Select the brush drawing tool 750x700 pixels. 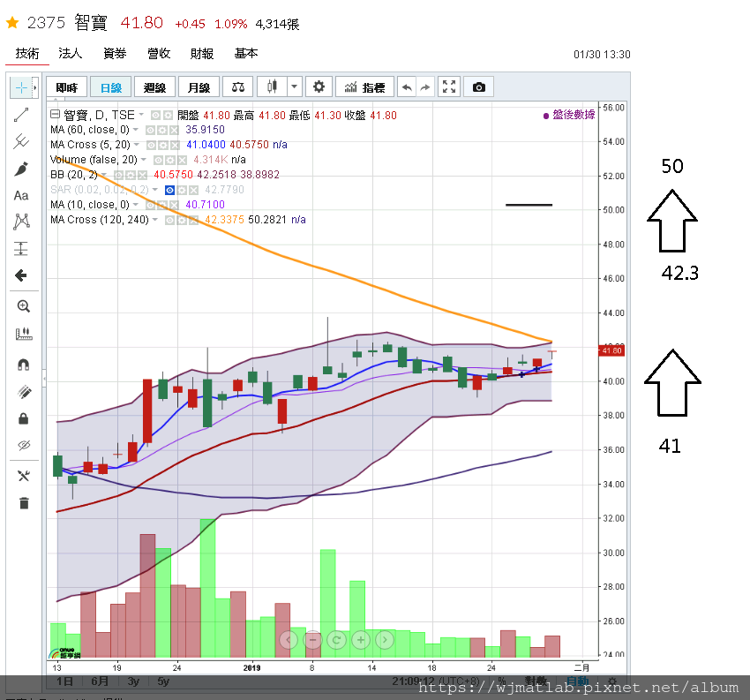[x=21, y=169]
